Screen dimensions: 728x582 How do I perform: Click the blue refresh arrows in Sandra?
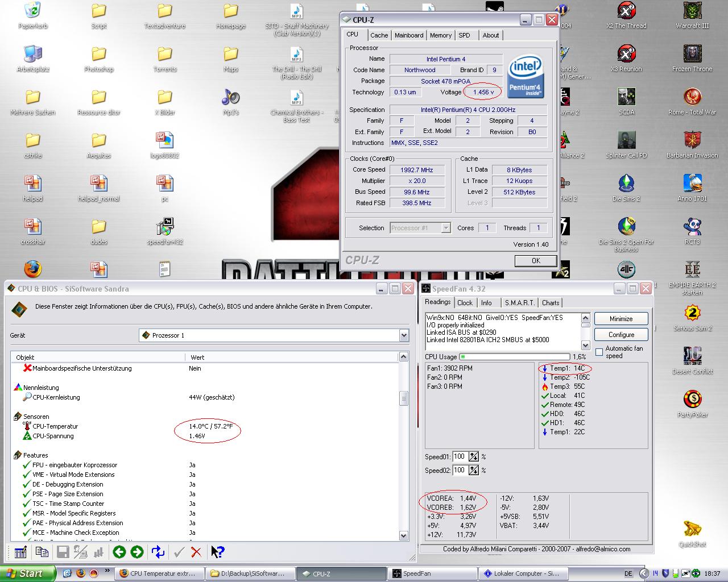158,552
